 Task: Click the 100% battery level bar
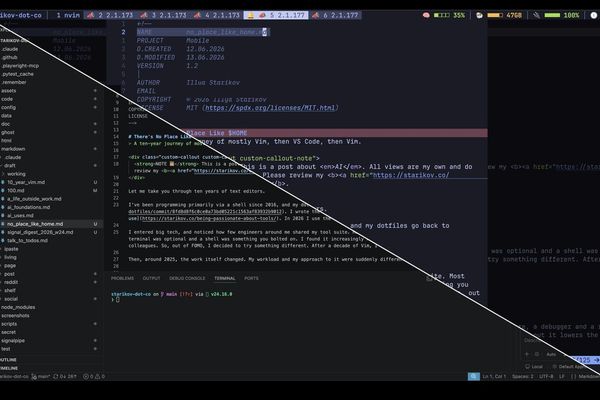tap(562, 15)
